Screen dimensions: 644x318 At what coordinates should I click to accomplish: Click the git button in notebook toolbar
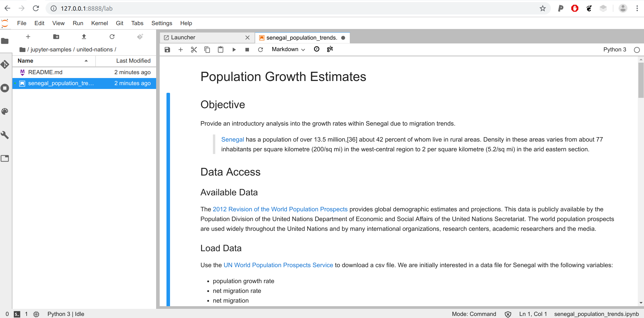pos(330,49)
